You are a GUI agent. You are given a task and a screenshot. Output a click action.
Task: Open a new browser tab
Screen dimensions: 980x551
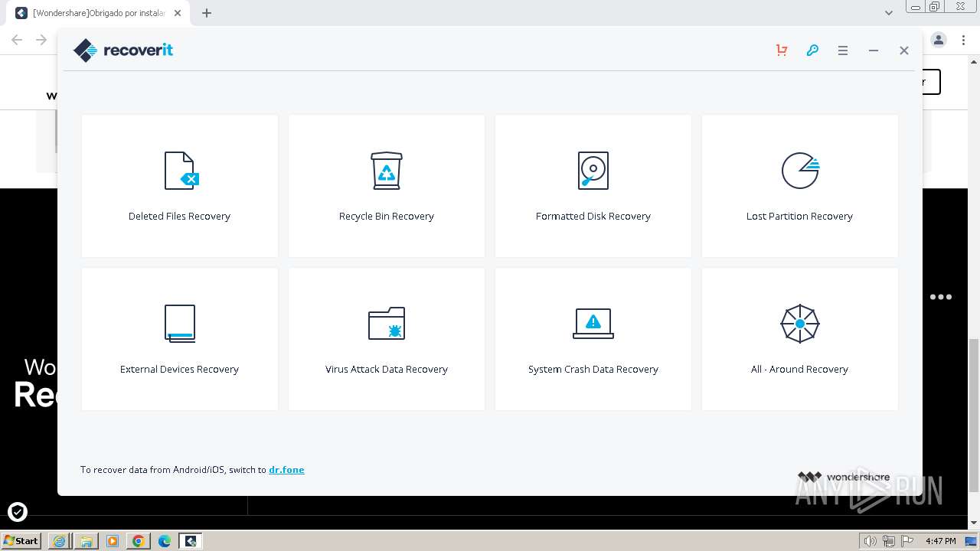(207, 13)
